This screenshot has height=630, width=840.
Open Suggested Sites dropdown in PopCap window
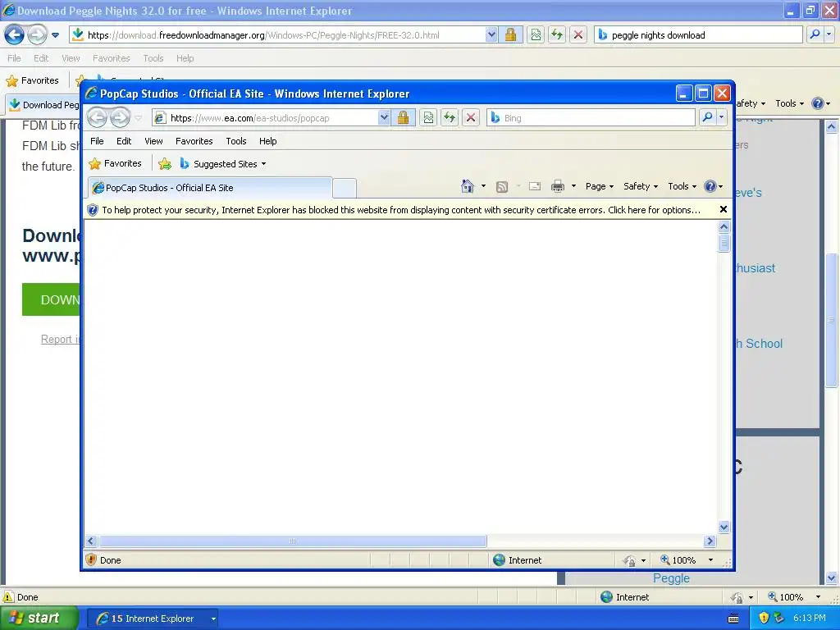point(263,164)
